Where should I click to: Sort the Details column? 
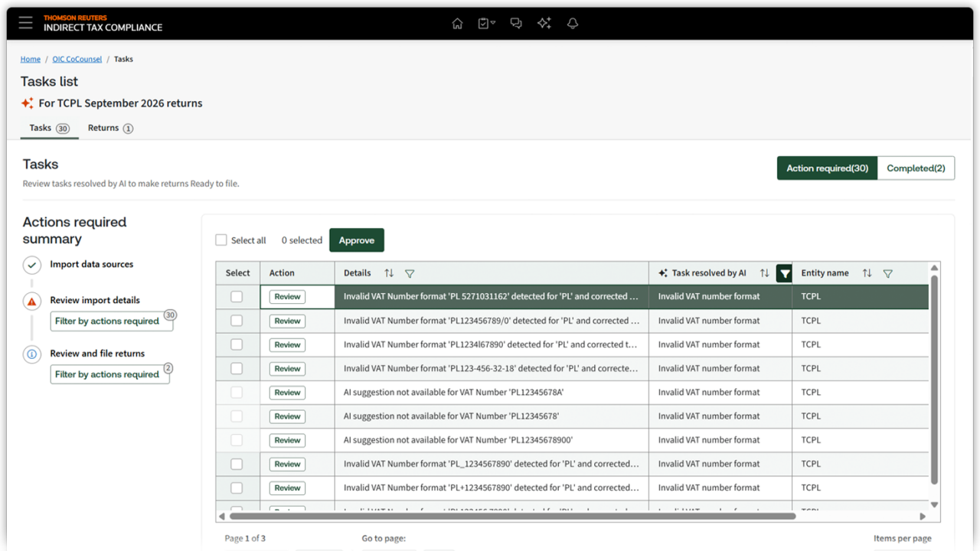point(389,273)
